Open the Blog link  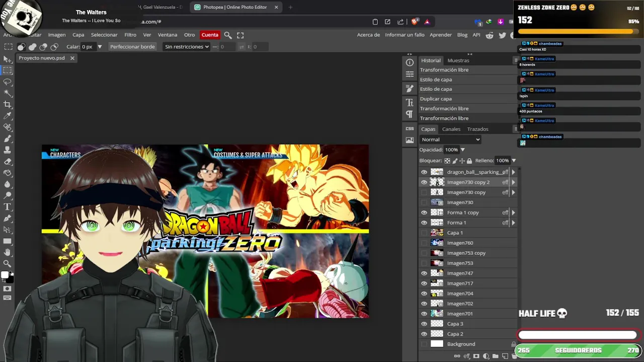coord(462,35)
